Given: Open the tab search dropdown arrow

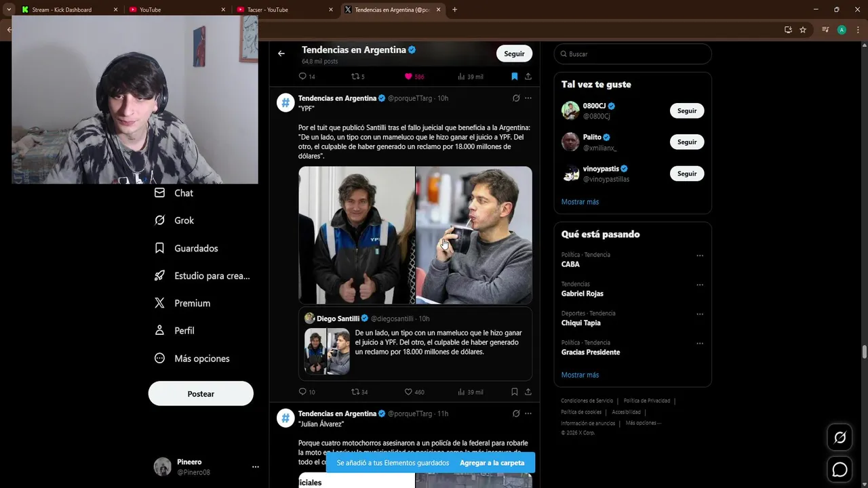Looking at the screenshot, I should point(8,9).
